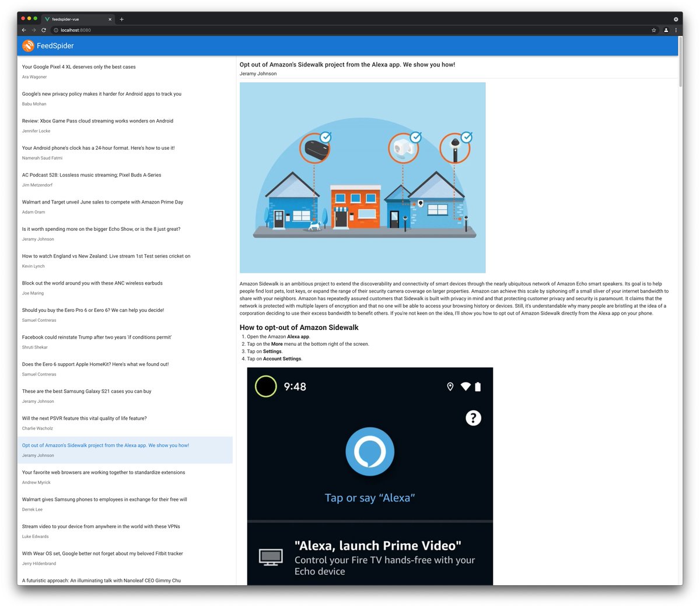This screenshot has height=608, width=700.
Task: Open the Nanoleaf CEO Gimmy Chu article
Action: point(125,580)
